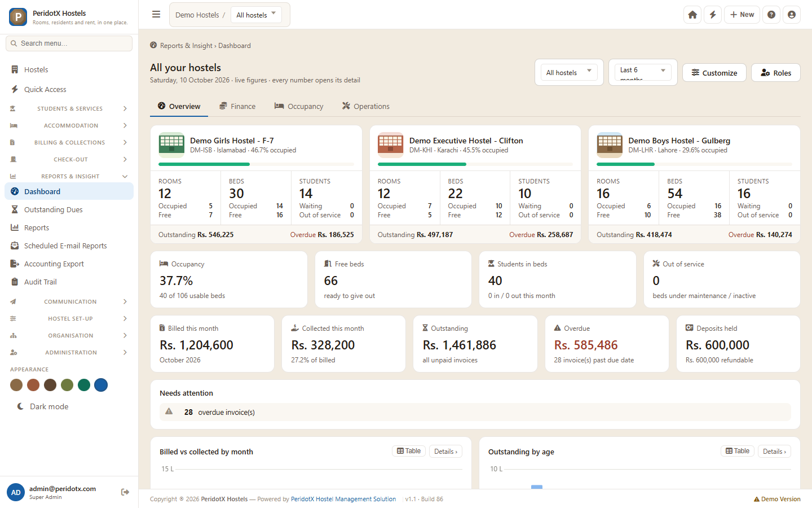Open Outstanding Dues in the sidebar

pyautogui.click(x=69, y=209)
